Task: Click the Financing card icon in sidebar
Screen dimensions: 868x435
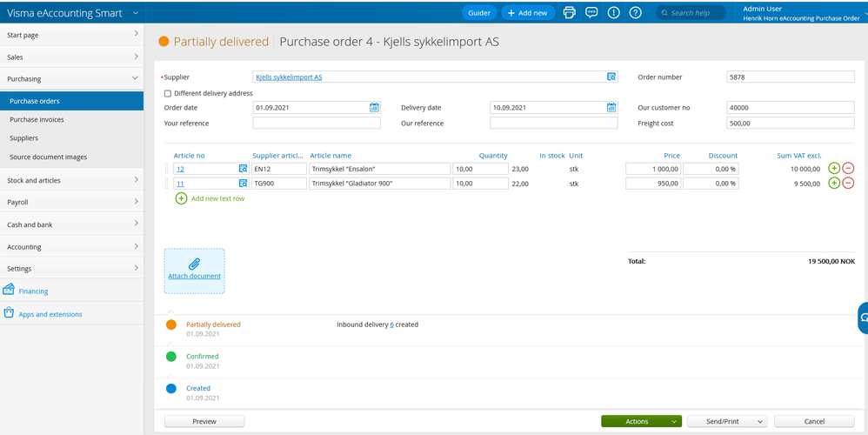Action: pos(9,290)
